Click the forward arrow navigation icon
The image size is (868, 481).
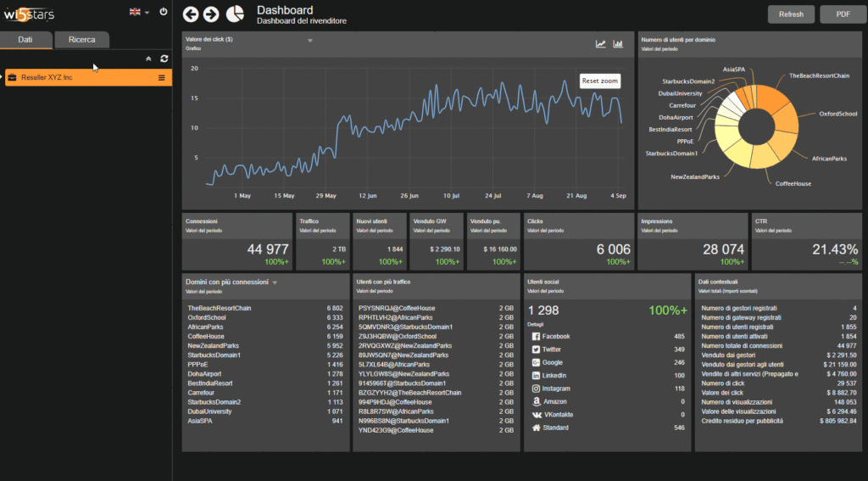[210, 14]
